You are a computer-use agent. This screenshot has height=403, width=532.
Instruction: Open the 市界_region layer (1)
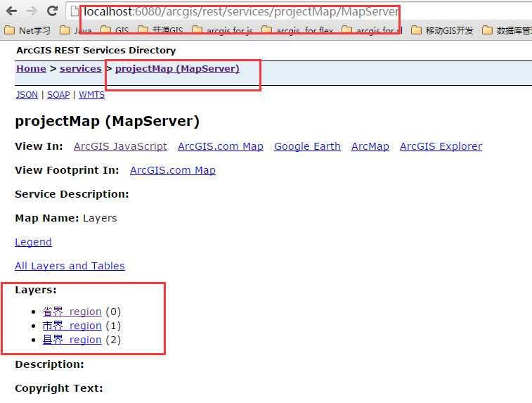click(x=72, y=326)
